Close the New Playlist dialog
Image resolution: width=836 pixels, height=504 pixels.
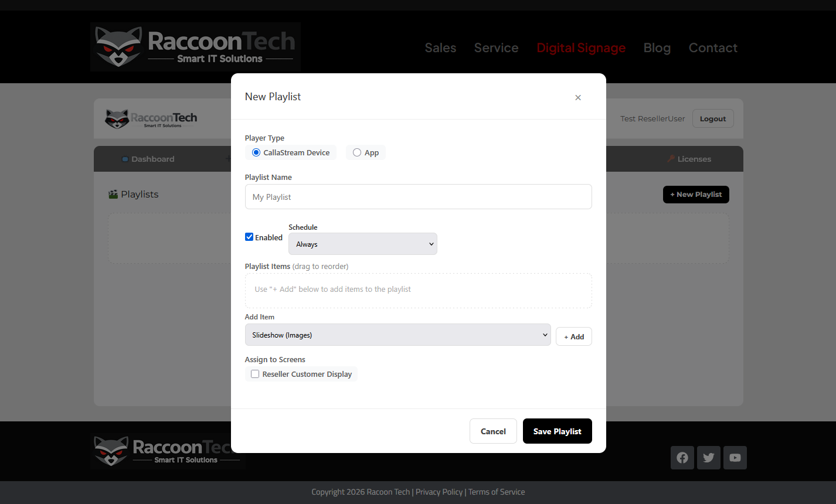point(578,97)
